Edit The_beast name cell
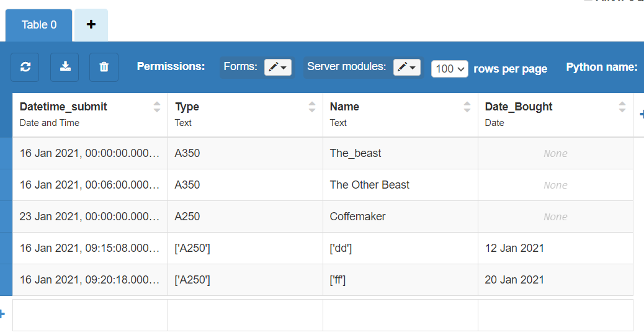The width and height of the screenshot is (644, 335). [400, 153]
